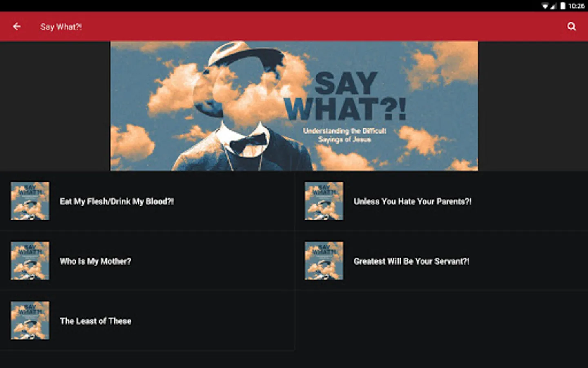Click the clock in the status bar
This screenshot has height=368, width=588.
click(x=576, y=6)
